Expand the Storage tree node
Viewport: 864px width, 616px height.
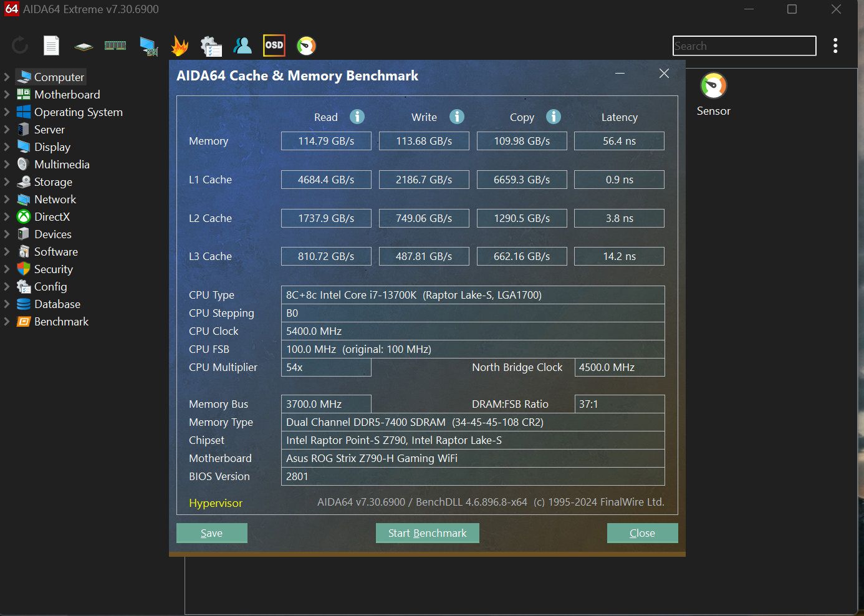pyautogui.click(x=6, y=181)
